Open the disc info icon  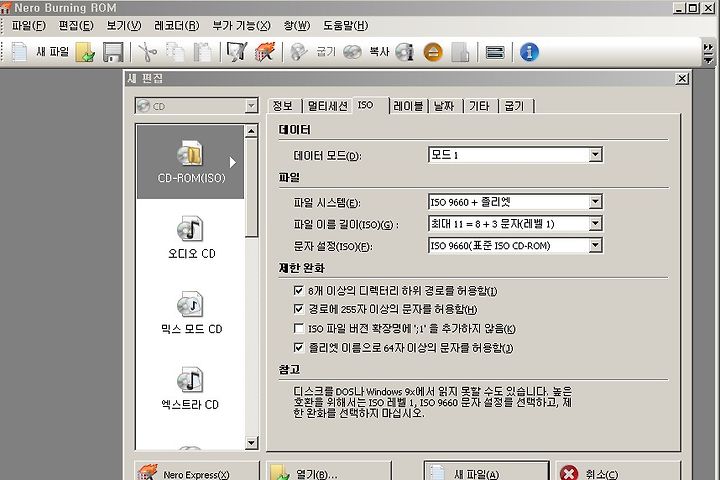405,52
